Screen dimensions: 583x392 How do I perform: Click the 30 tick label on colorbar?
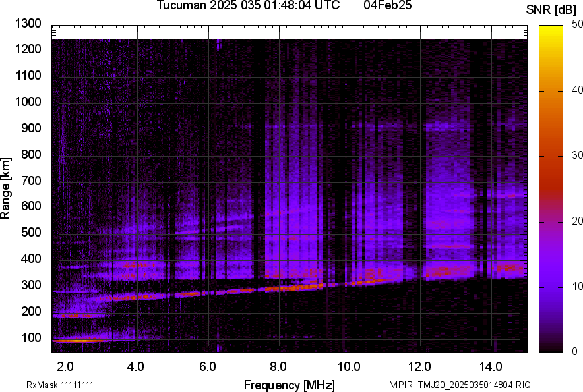click(x=578, y=155)
